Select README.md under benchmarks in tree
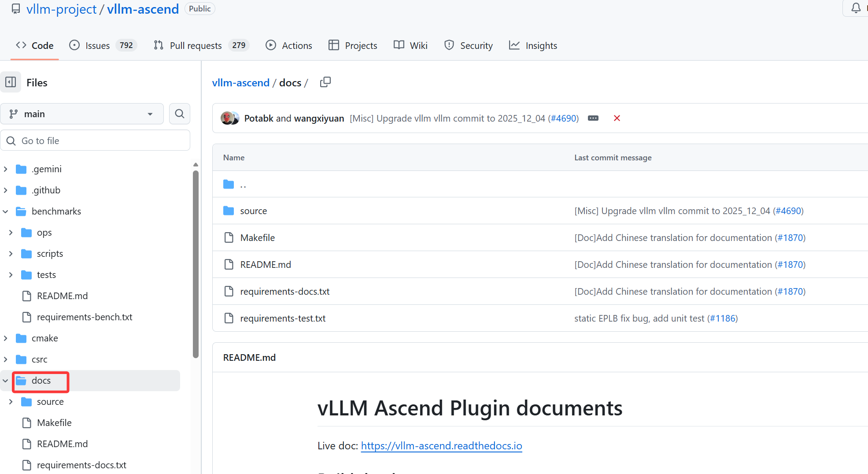Image resolution: width=868 pixels, height=474 pixels. point(62,296)
